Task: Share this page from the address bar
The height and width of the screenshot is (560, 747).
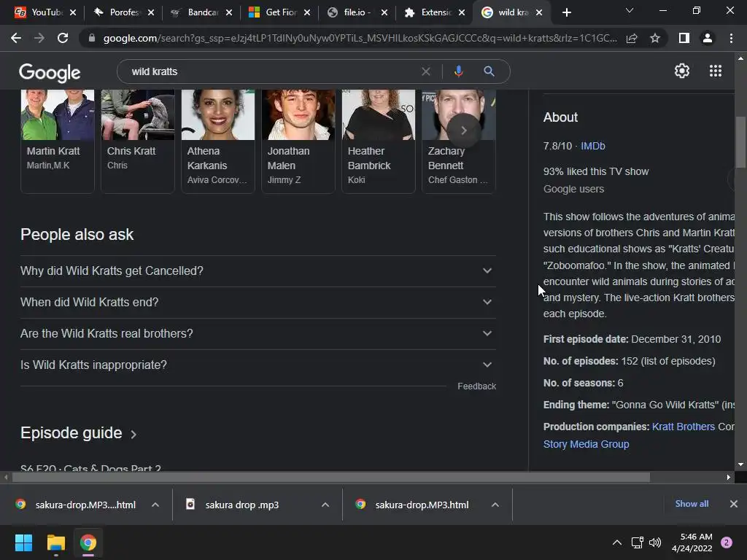Action: [632, 38]
